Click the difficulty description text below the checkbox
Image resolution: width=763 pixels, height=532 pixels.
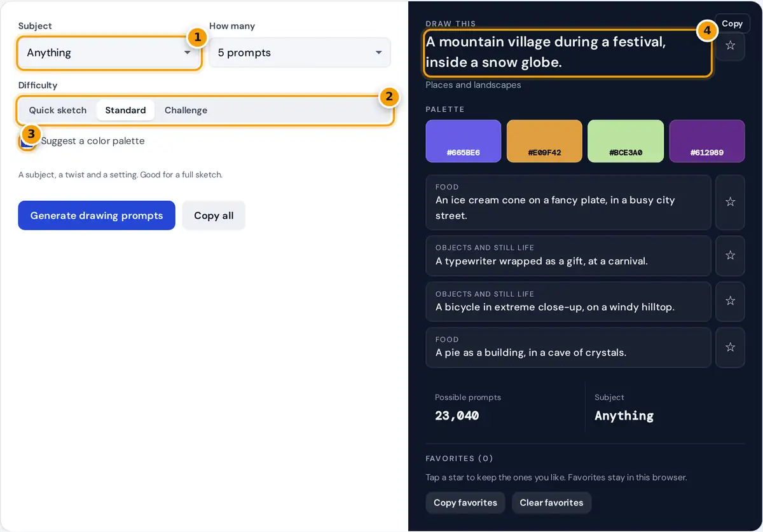coord(120,175)
